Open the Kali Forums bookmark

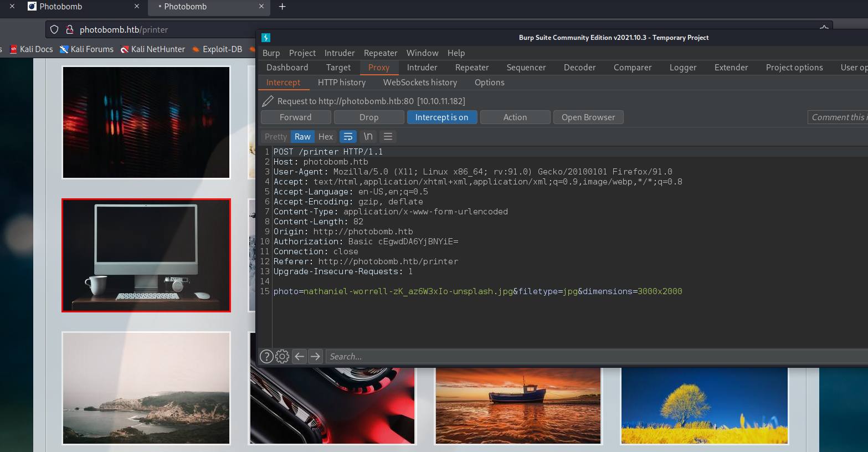(86, 49)
